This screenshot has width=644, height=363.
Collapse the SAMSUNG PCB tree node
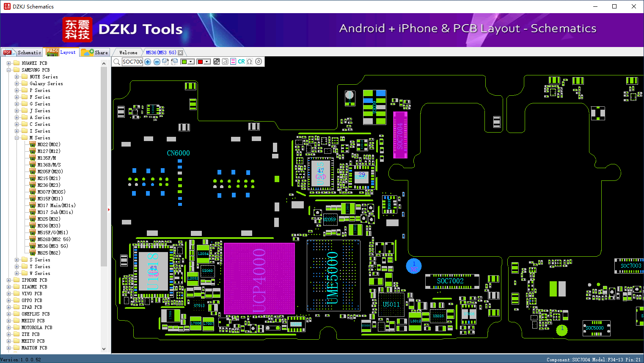click(9, 70)
